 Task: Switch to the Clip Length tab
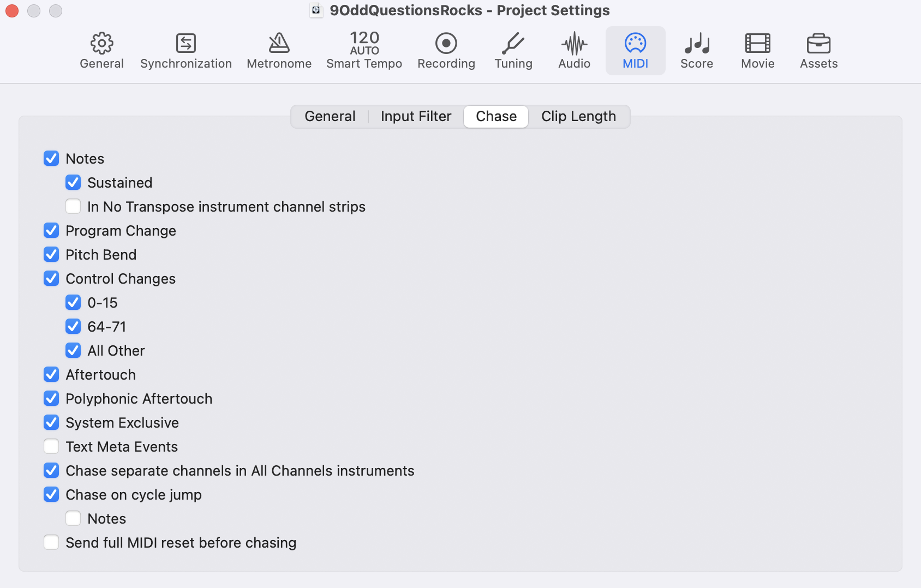[x=578, y=116]
